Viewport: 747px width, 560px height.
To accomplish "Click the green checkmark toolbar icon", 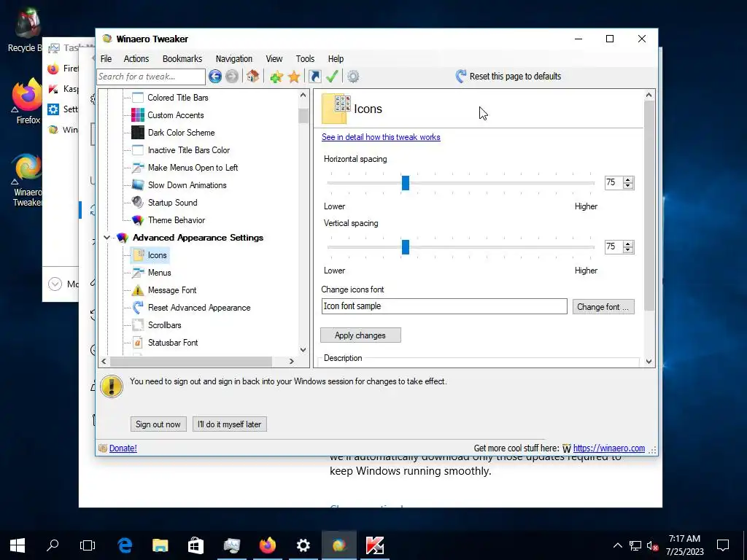I will point(332,76).
